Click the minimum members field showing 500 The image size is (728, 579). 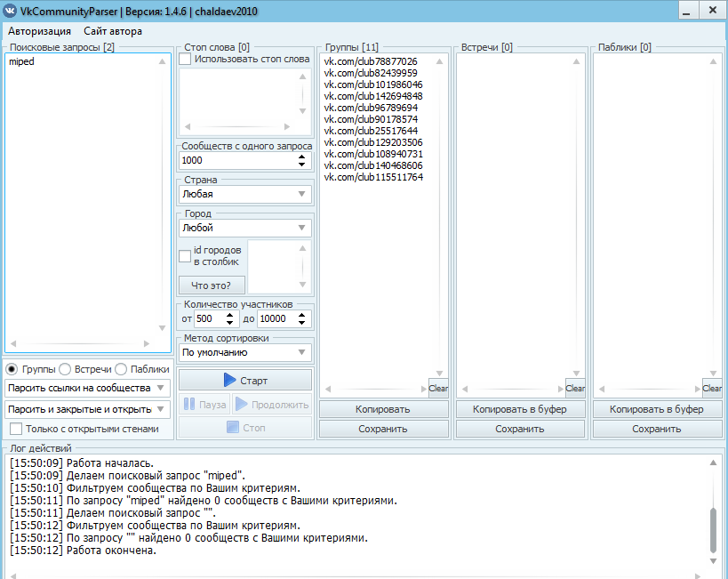(x=210, y=318)
